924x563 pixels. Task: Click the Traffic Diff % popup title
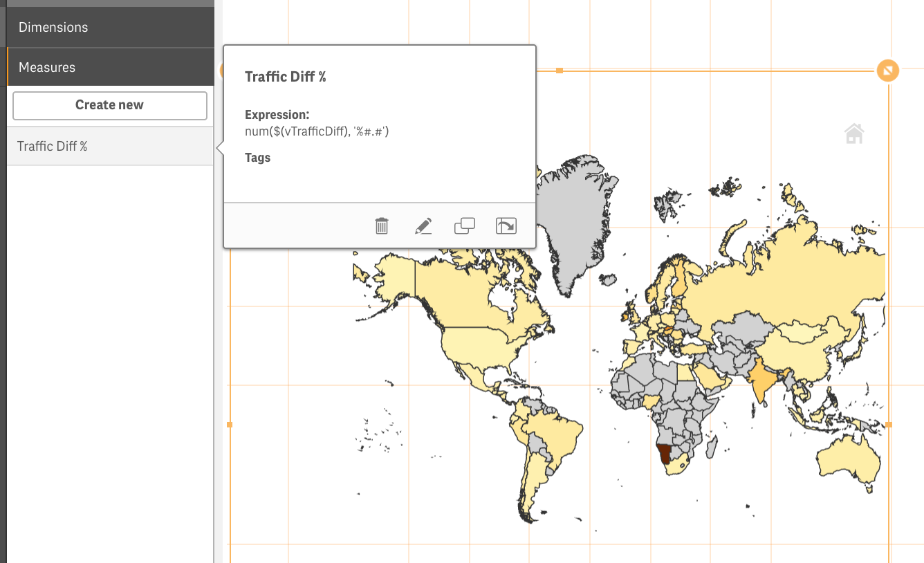point(286,77)
